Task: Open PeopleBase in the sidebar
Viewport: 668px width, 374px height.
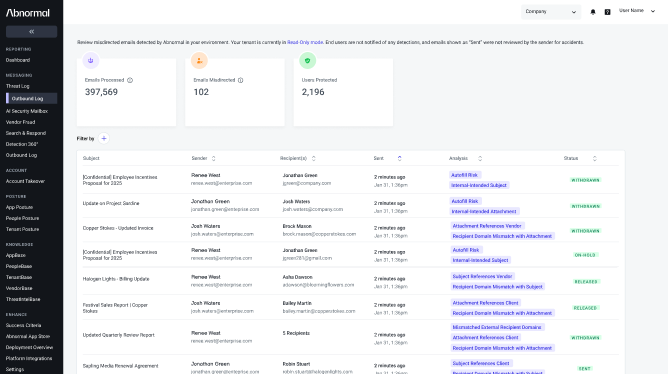Action: click(19, 266)
